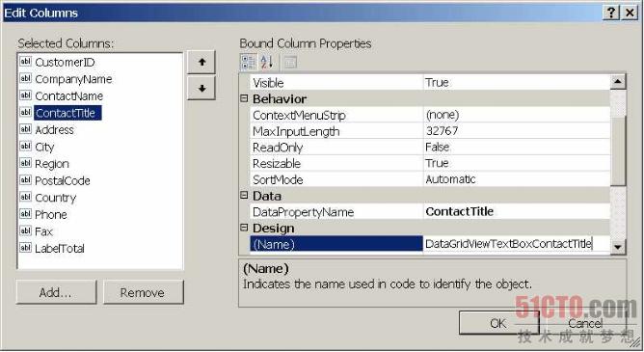
Task: Select the (Name) property label
Action: 336,244
